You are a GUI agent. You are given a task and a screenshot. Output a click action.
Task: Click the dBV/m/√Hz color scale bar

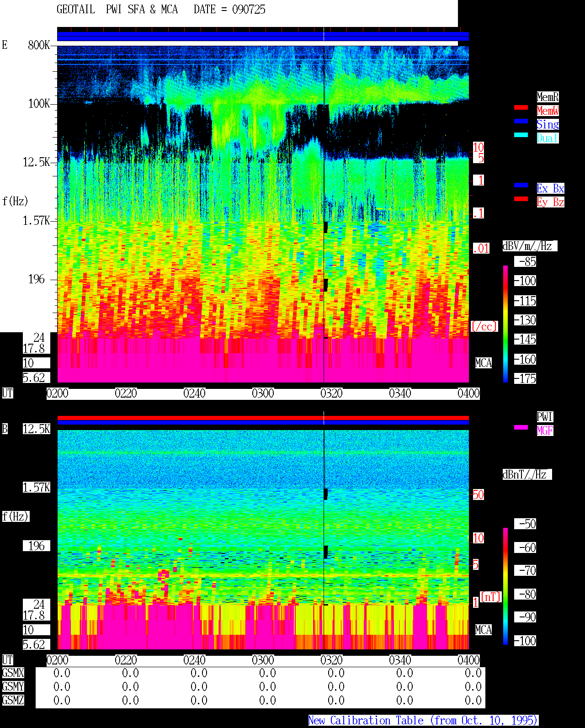(x=505, y=324)
